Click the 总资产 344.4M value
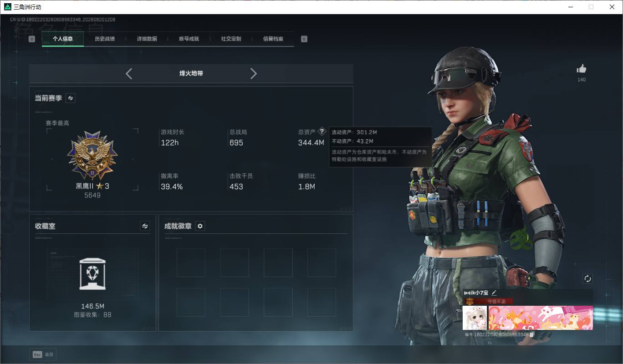 click(311, 143)
